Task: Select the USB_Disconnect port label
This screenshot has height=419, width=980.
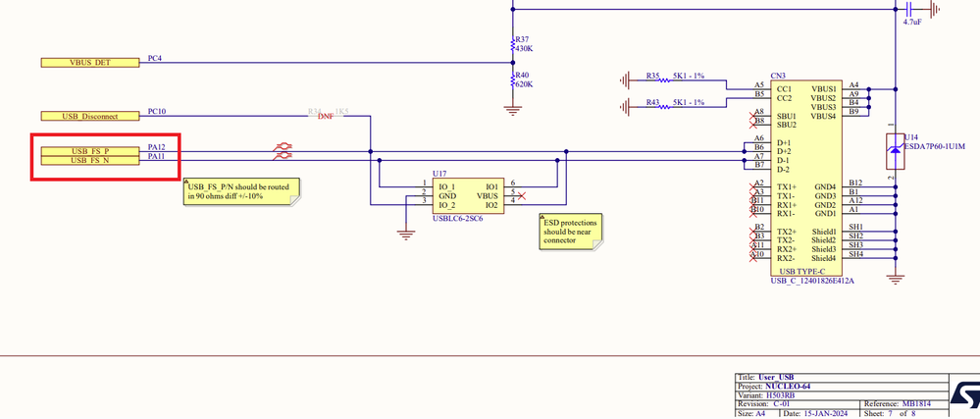Action: point(90,116)
